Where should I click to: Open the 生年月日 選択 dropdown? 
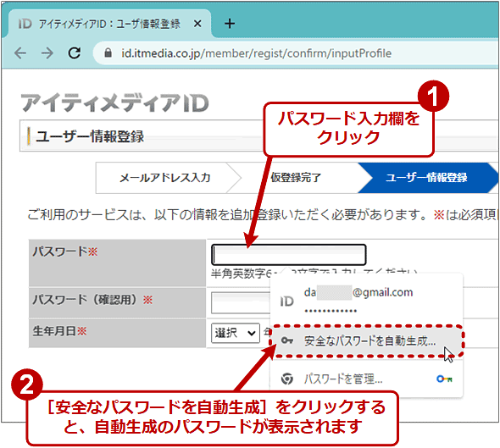236,333
